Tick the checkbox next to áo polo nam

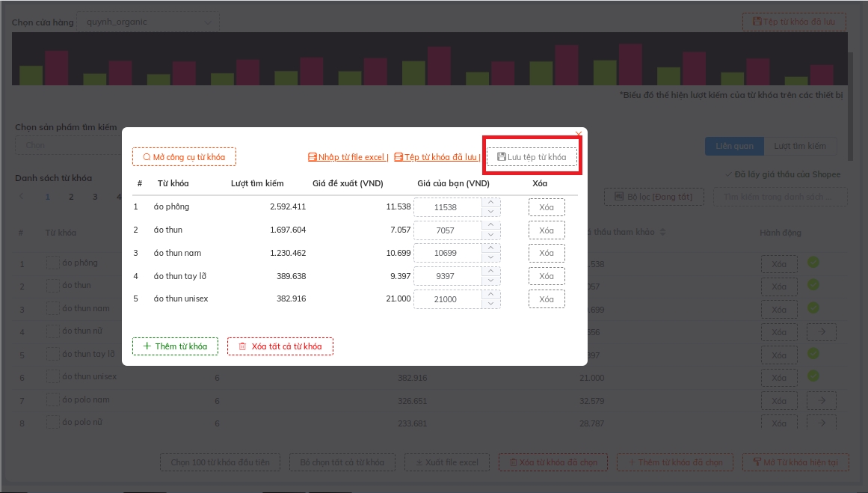coord(52,400)
